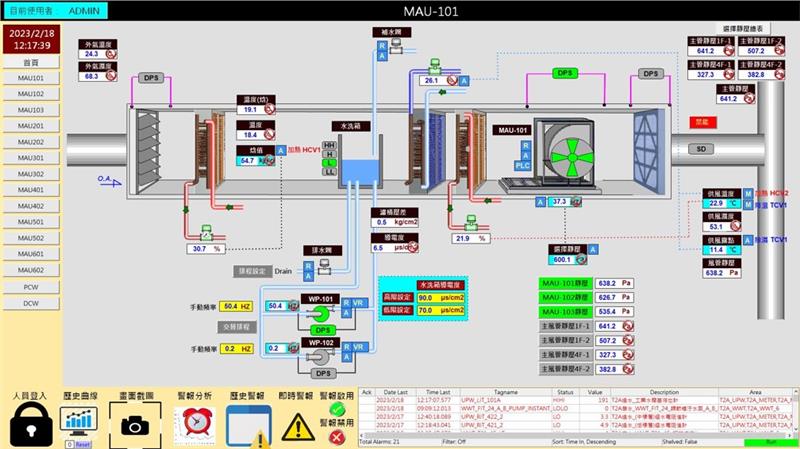Click the Tagname column header in alarm list

pyautogui.click(x=505, y=392)
